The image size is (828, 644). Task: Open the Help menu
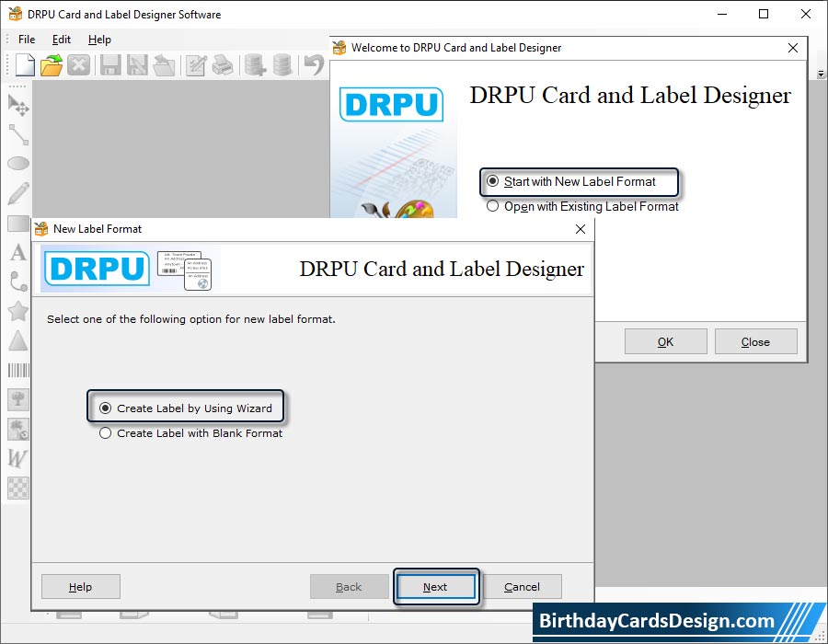tap(99, 40)
